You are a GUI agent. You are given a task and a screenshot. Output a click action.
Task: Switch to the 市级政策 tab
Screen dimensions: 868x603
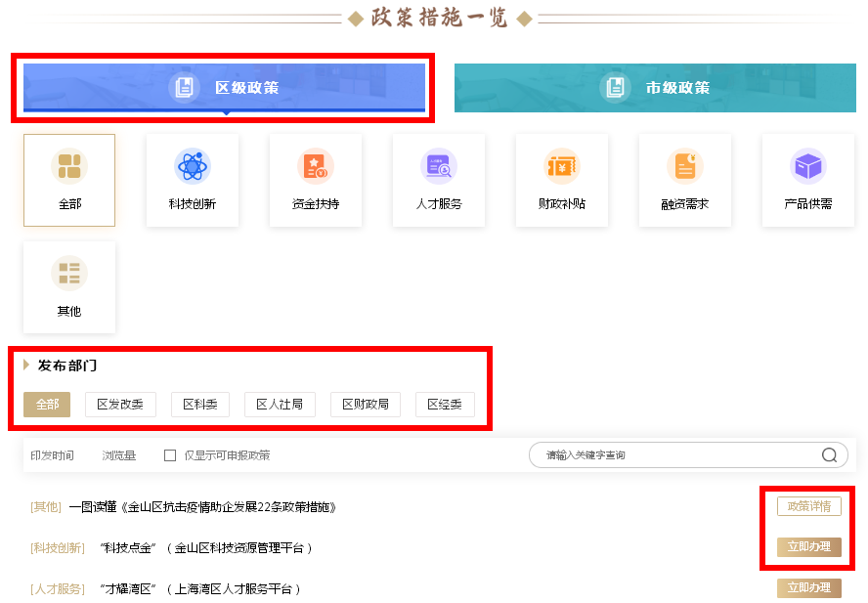coord(655,88)
